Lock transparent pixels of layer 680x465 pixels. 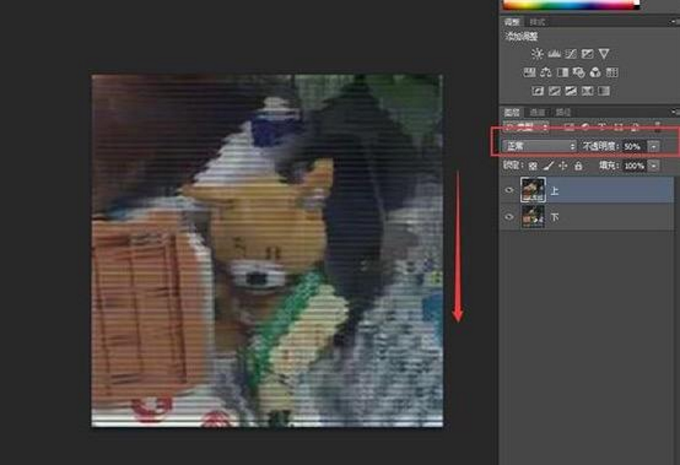pyautogui.click(x=533, y=166)
